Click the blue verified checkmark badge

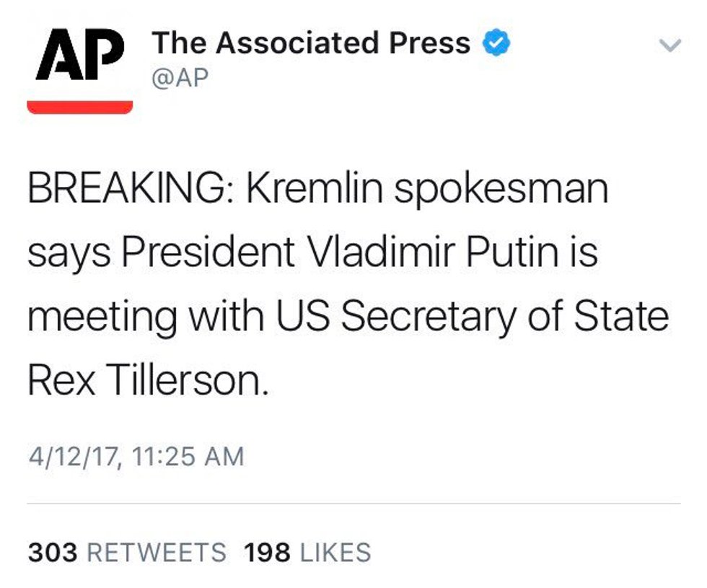[496, 44]
